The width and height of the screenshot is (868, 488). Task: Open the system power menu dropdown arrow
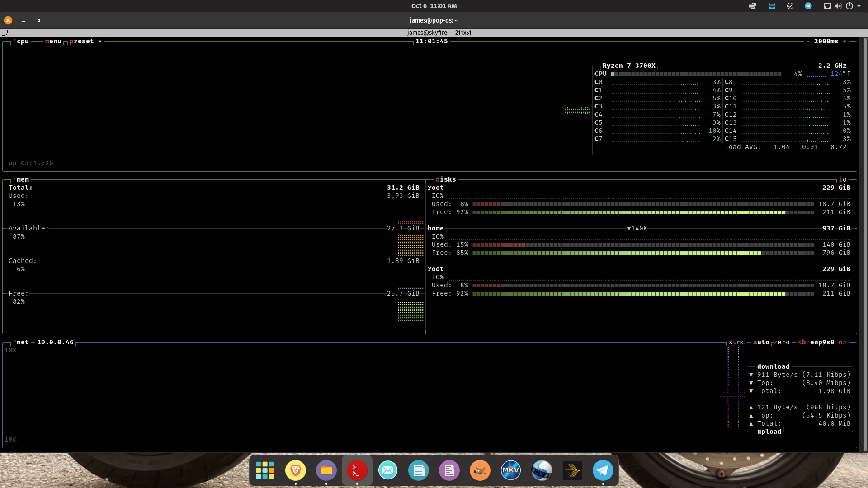pyautogui.click(x=859, y=6)
